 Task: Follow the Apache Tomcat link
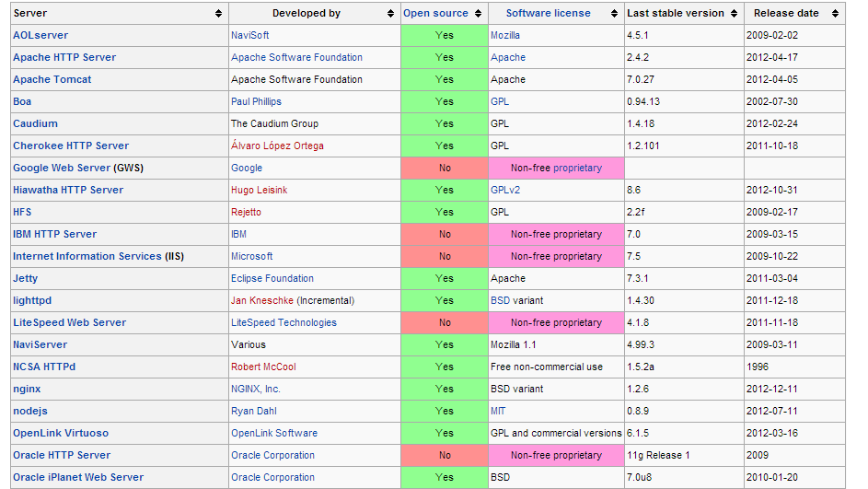[52, 80]
